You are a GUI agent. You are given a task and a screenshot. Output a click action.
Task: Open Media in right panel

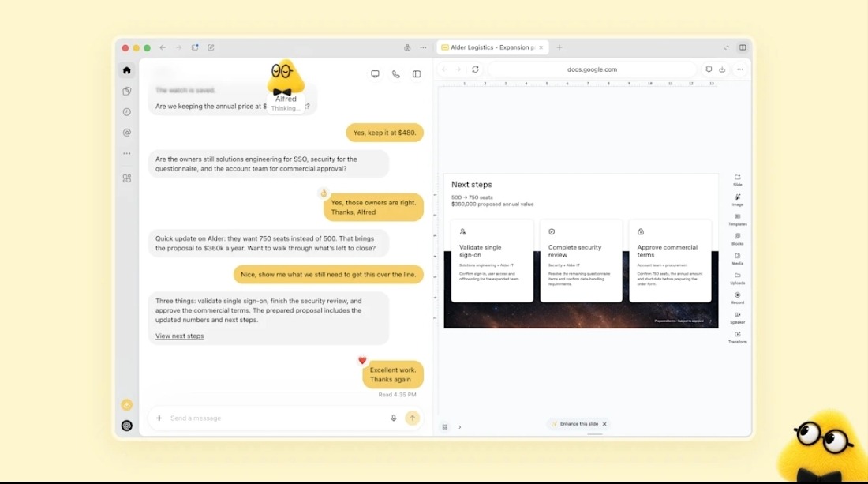point(737,259)
